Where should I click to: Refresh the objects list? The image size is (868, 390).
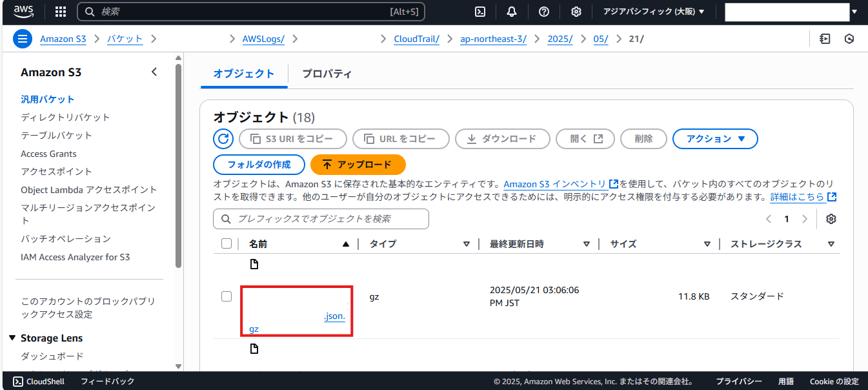tap(223, 138)
